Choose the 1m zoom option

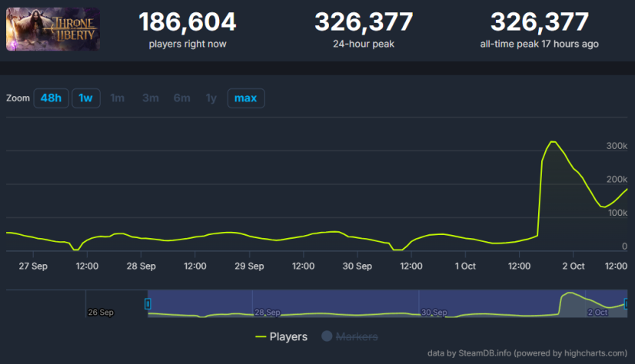pos(118,98)
